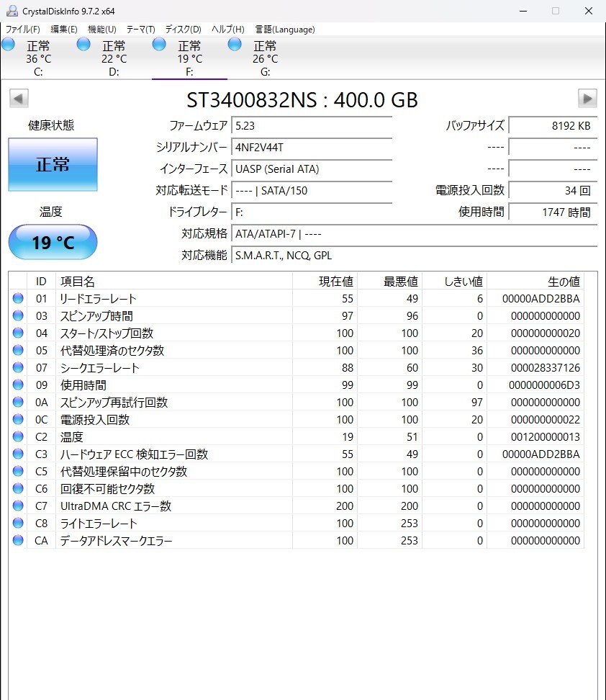Switch to the D: drive tab at 22 °C
This screenshot has height=700, width=606.
114,58
